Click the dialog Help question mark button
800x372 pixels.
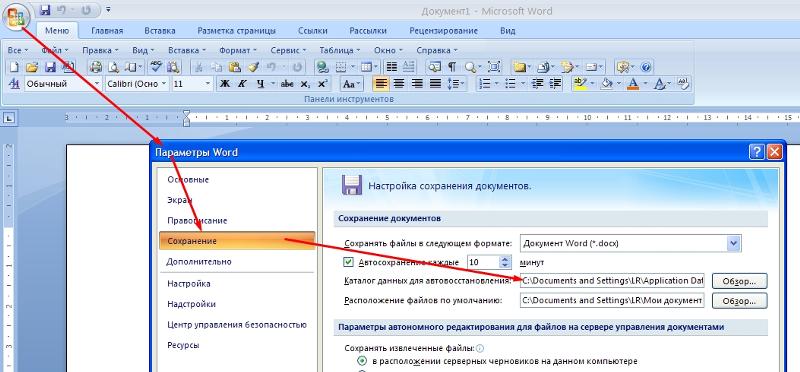[x=757, y=152]
